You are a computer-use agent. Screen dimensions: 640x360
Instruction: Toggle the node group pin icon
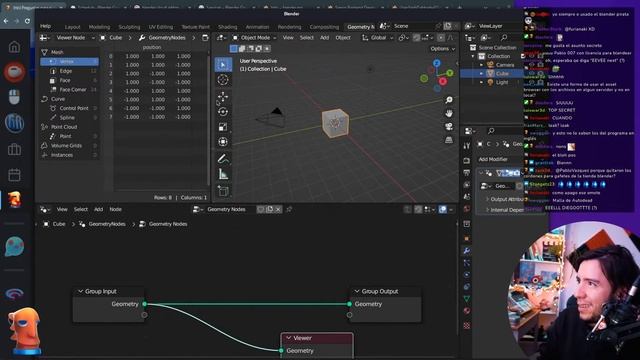289,209
